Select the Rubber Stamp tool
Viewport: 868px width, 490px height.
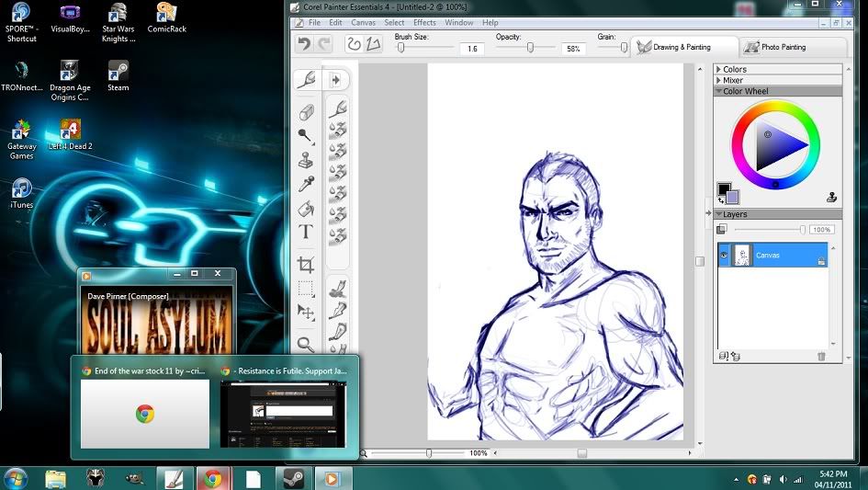[x=306, y=160]
